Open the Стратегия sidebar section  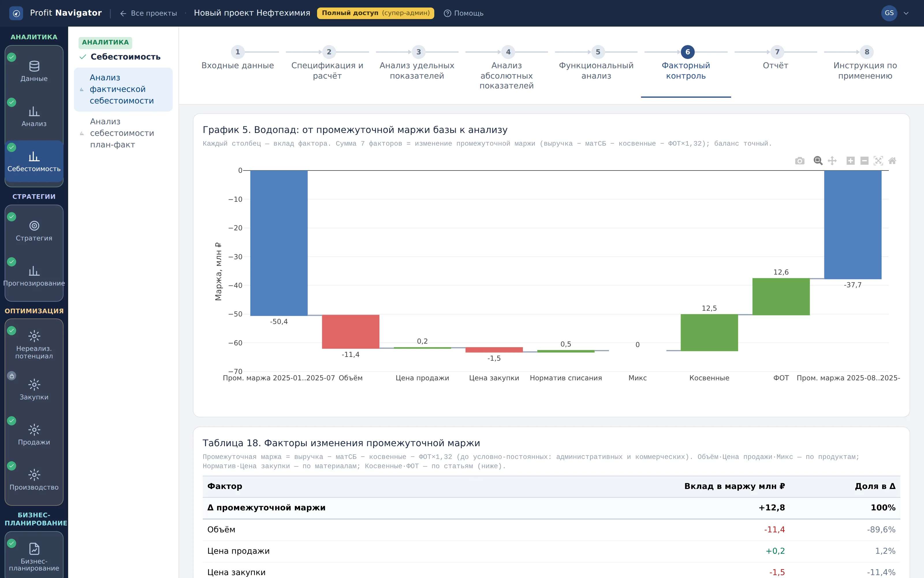[34, 231]
